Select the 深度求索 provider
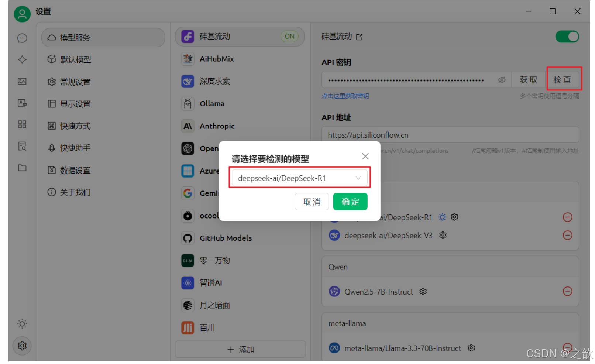 (x=240, y=81)
